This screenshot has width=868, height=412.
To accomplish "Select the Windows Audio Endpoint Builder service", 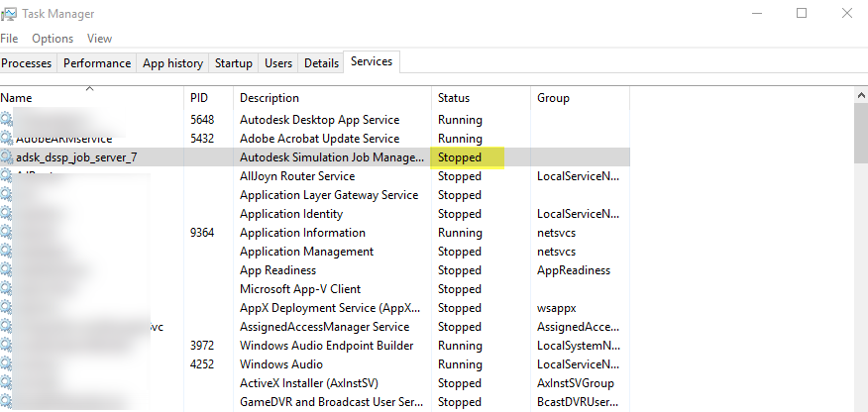I will 326,346.
